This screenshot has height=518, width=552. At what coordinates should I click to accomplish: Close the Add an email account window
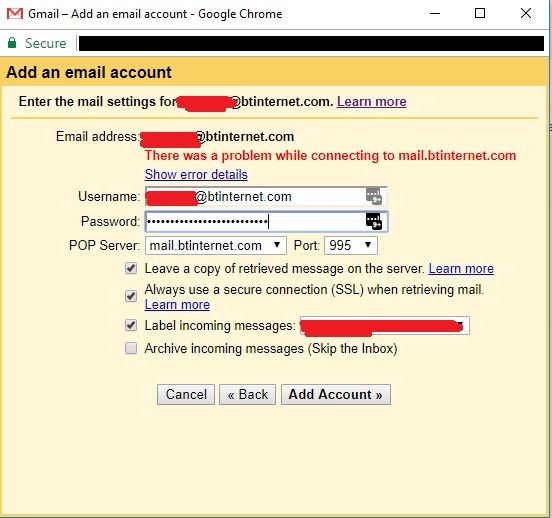tap(526, 13)
